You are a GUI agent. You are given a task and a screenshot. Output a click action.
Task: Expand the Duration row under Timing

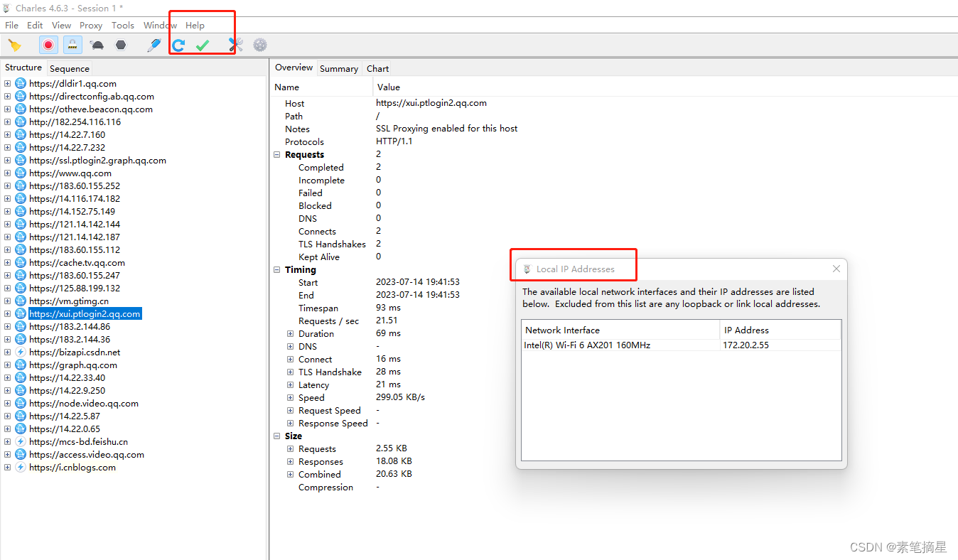[x=291, y=333]
